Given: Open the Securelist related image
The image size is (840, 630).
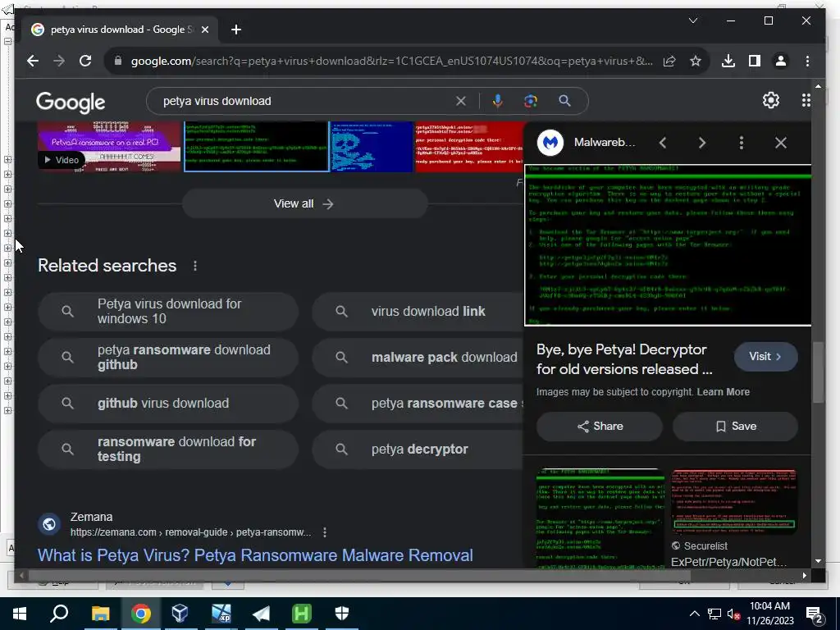Looking at the screenshot, I should 734,501.
